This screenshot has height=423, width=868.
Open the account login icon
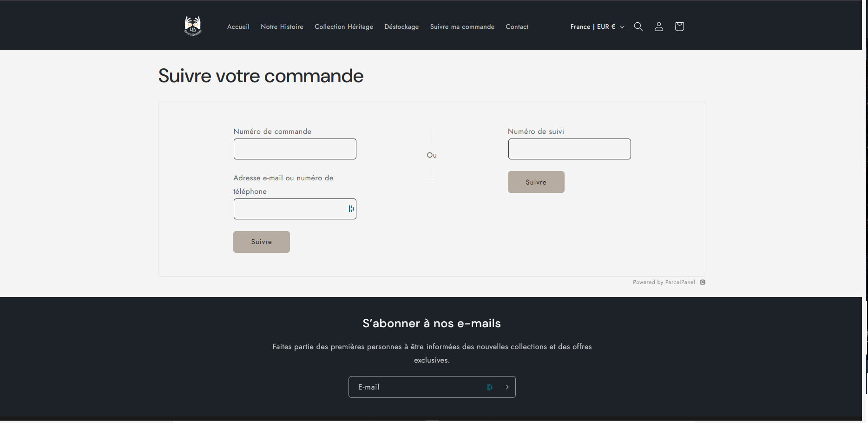click(659, 26)
